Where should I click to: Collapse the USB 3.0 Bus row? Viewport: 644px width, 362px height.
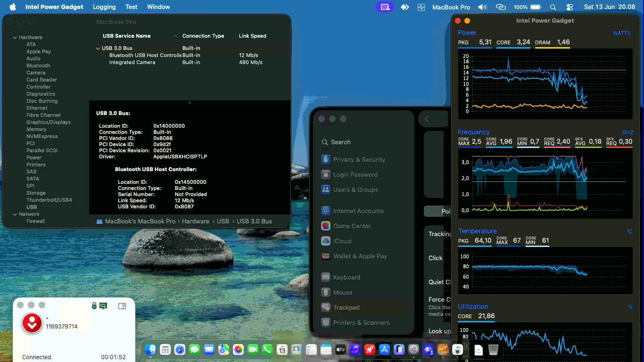click(98, 48)
